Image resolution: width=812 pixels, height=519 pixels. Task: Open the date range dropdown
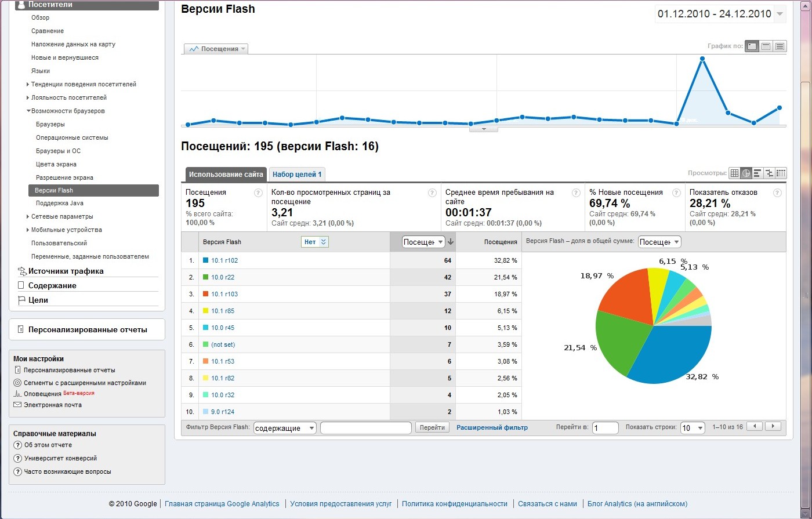(x=780, y=14)
